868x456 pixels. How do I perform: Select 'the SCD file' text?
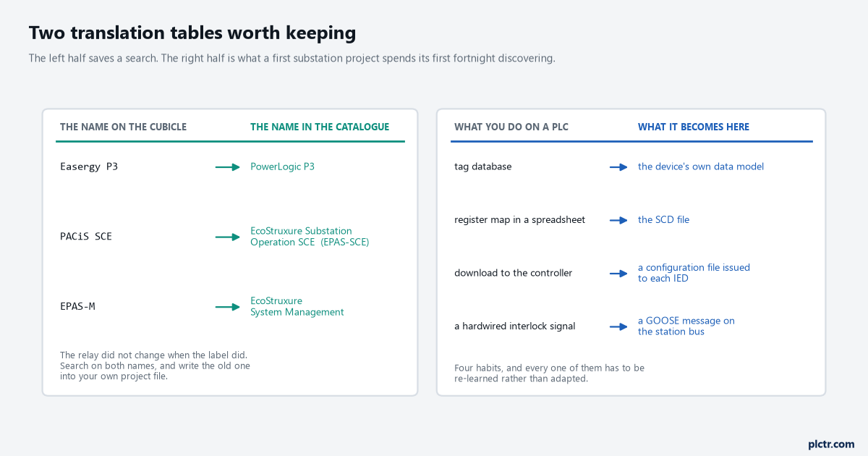[664, 220]
